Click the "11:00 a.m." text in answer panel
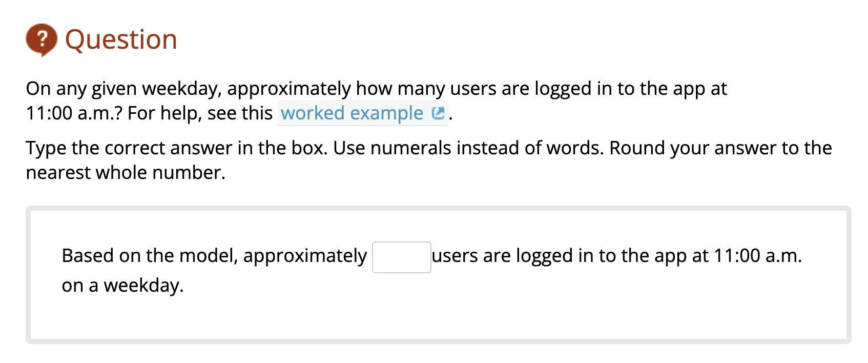This screenshot has height=363, width=868. coord(757,256)
